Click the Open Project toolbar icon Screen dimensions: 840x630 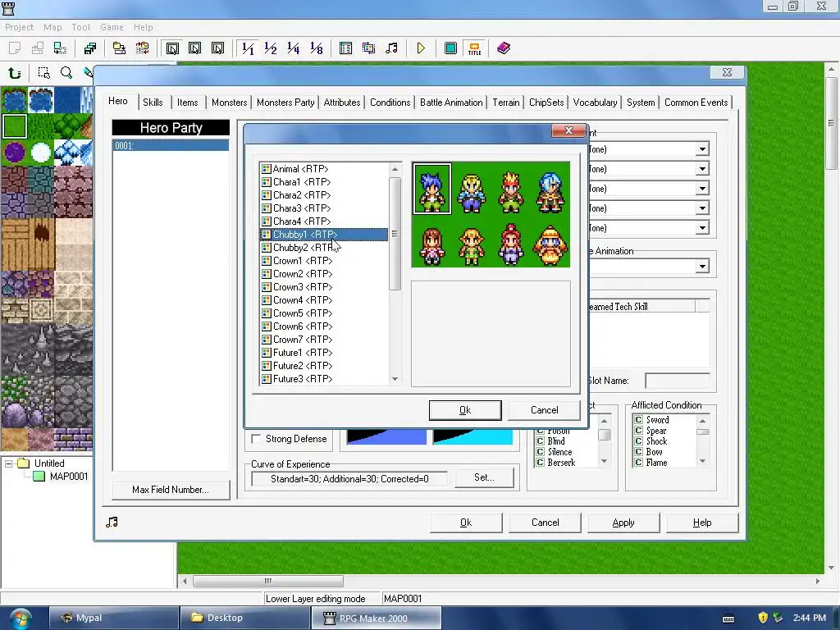click(38, 48)
